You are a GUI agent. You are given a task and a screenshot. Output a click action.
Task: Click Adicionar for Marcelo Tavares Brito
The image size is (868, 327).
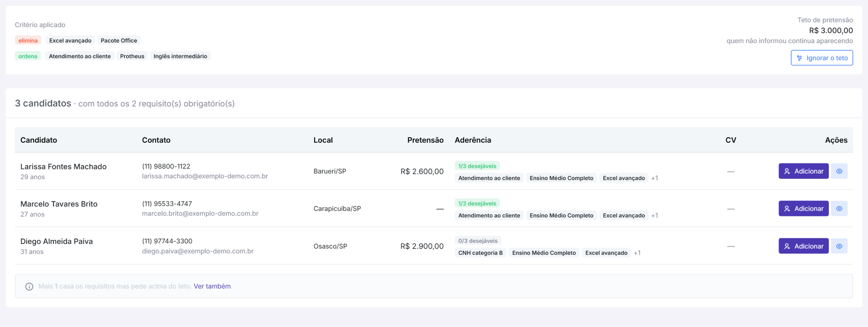click(804, 208)
